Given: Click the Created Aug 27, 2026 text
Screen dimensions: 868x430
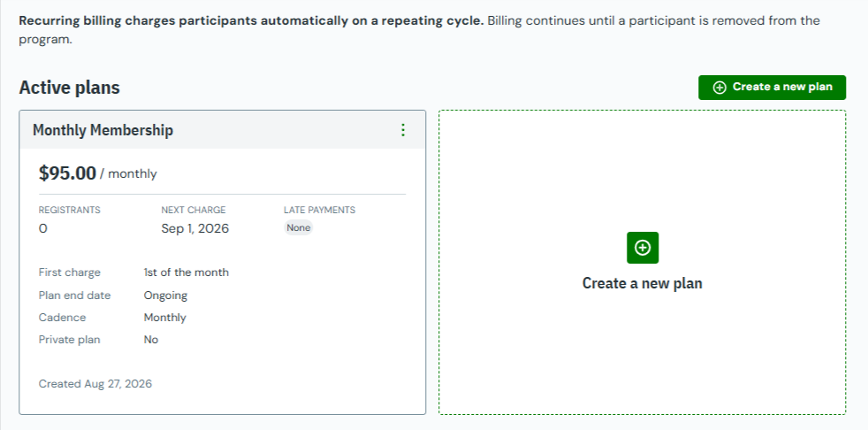Looking at the screenshot, I should click(x=95, y=384).
